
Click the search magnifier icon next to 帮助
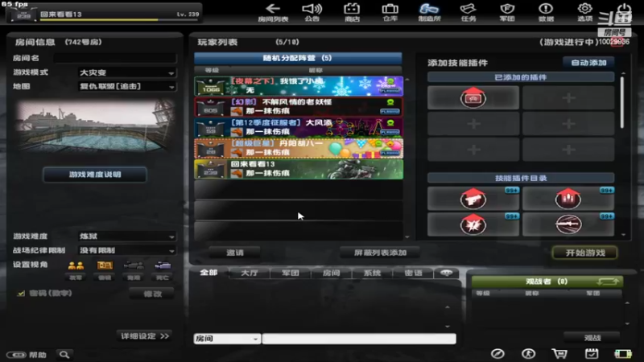pos(64,354)
